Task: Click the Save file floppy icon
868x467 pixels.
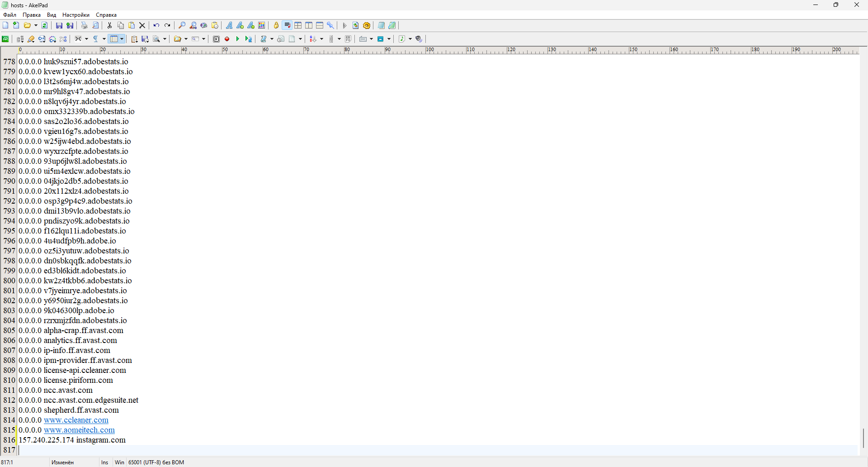Action: tap(59, 26)
